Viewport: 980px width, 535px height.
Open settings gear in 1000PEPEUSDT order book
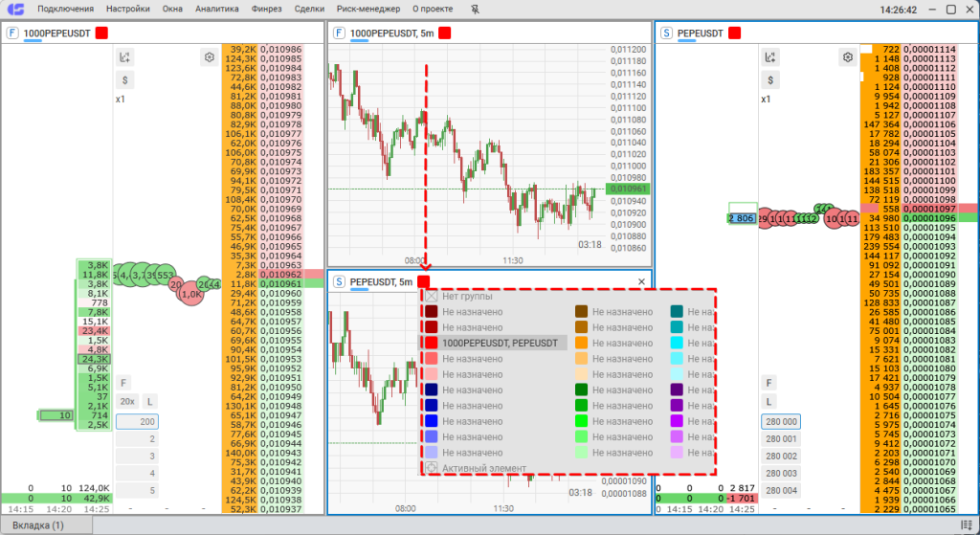[x=209, y=57]
